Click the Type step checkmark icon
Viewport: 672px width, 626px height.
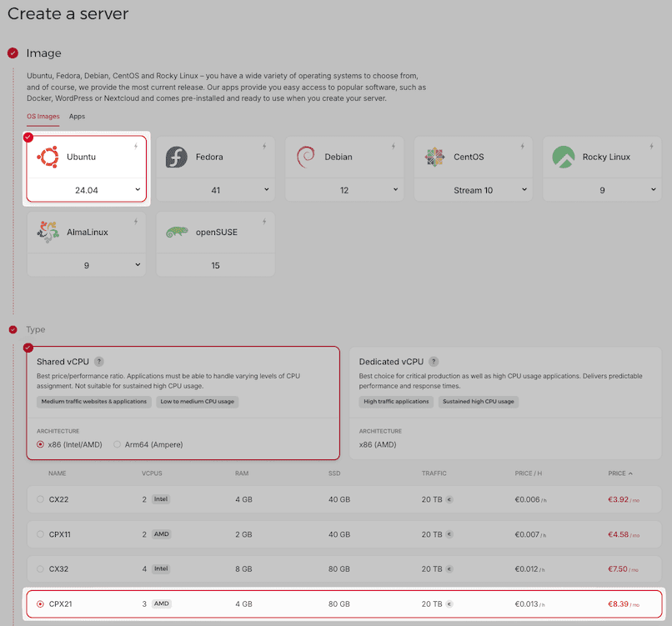point(13,329)
